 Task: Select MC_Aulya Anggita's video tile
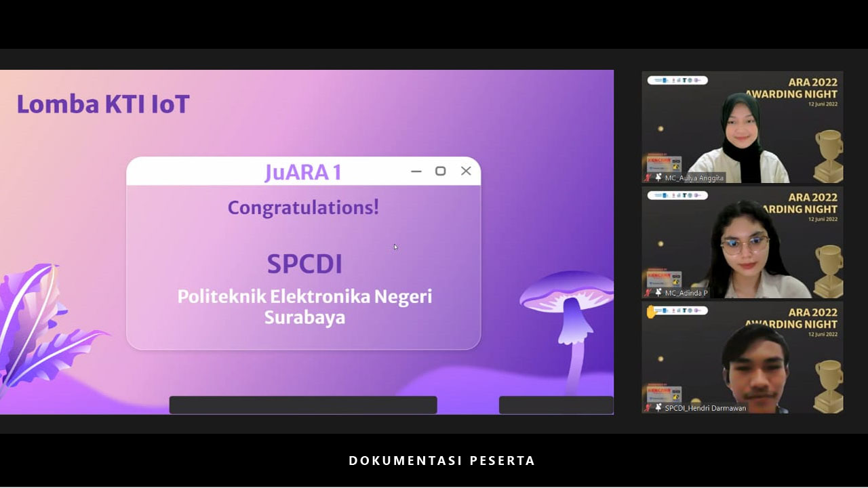(743, 127)
